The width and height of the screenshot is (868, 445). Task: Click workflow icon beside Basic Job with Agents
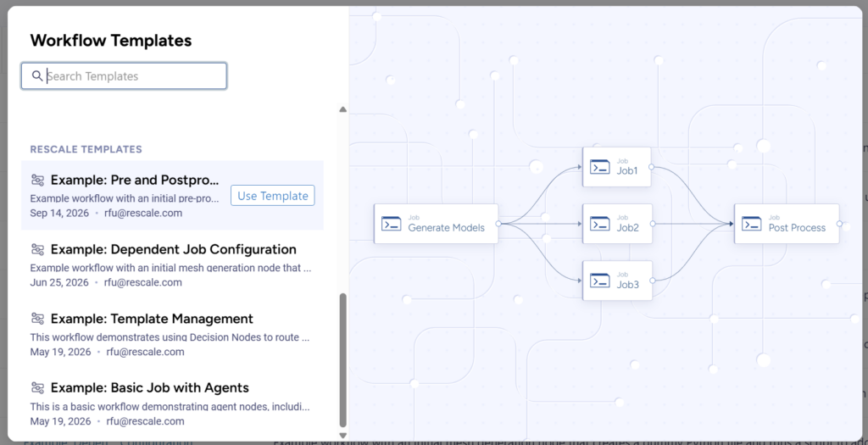tap(37, 387)
